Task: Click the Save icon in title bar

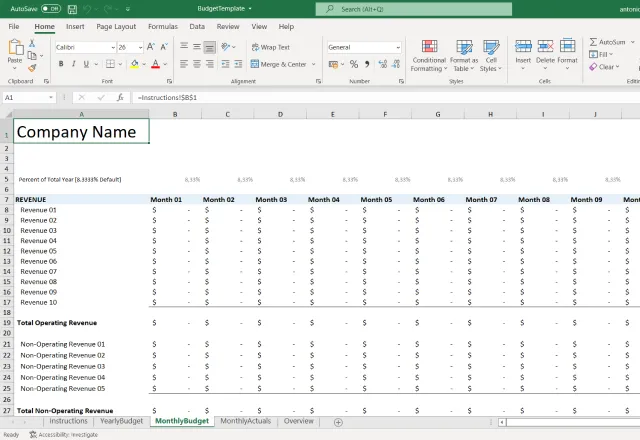Action: click(72, 9)
